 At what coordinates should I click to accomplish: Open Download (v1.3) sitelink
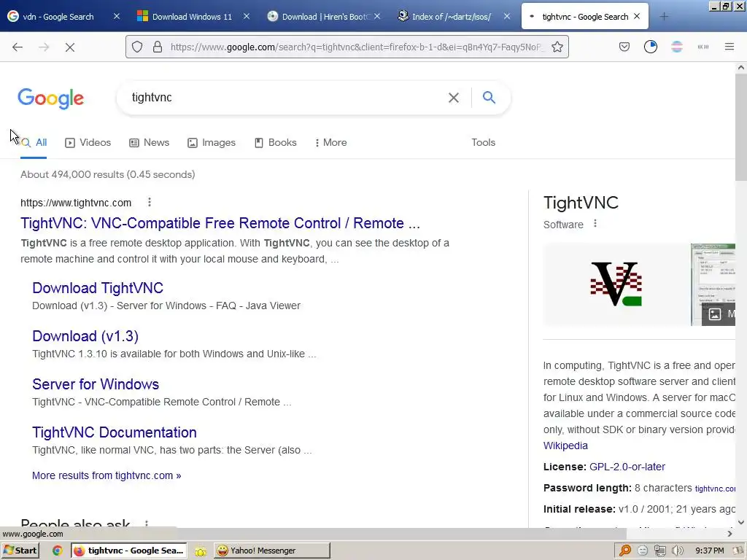tap(85, 336)
